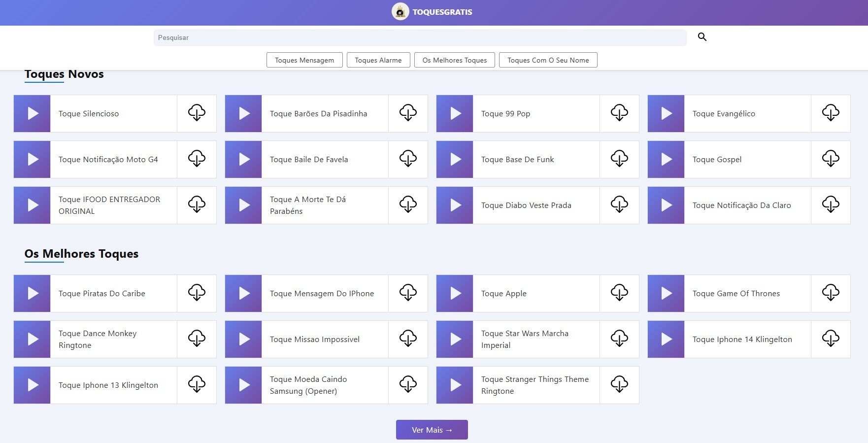Download Toque Evangélico

[831, 113]
